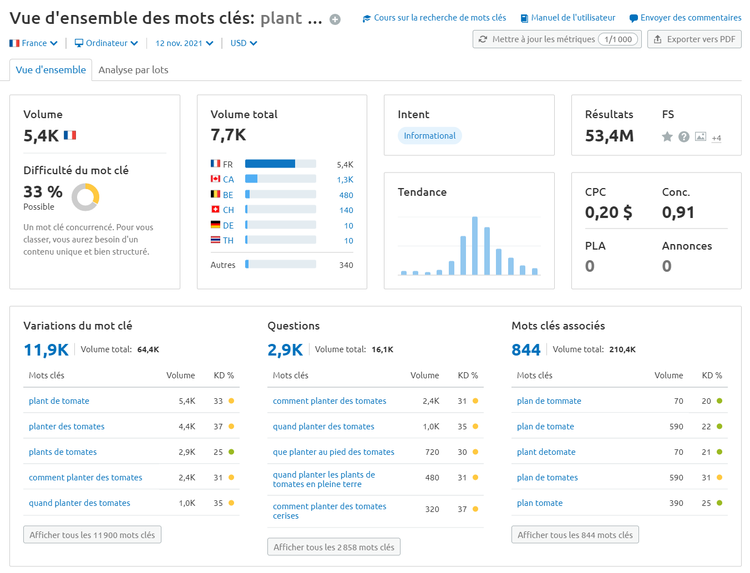Open the USD currency dropdown

(243, 43)
